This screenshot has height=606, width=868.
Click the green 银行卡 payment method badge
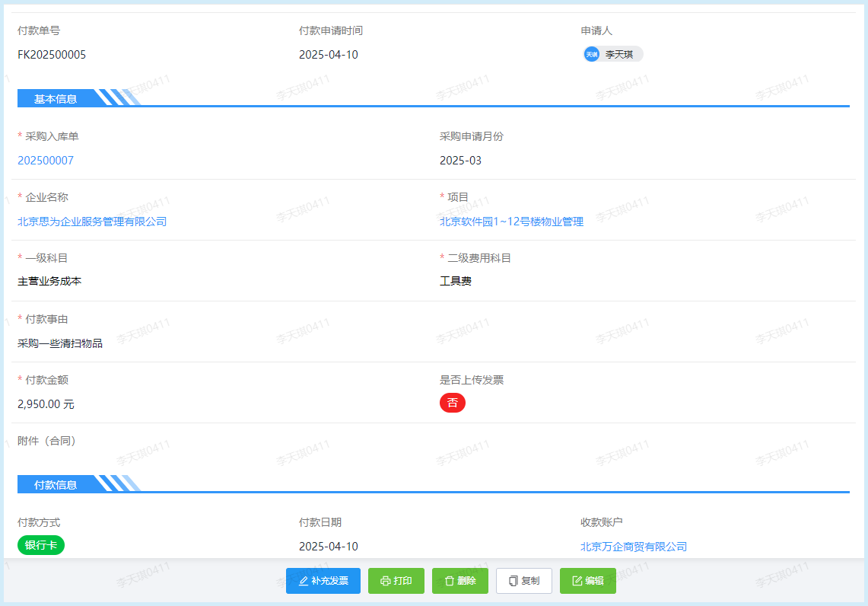coord(40,545)
